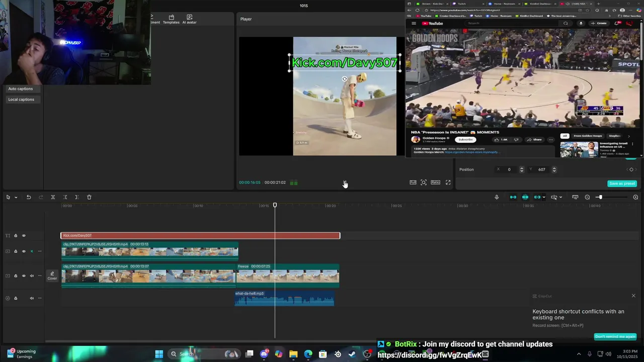Screen dimensions: 644x362
Task: Click the YouTube Create button
Action: pos(599,23)
